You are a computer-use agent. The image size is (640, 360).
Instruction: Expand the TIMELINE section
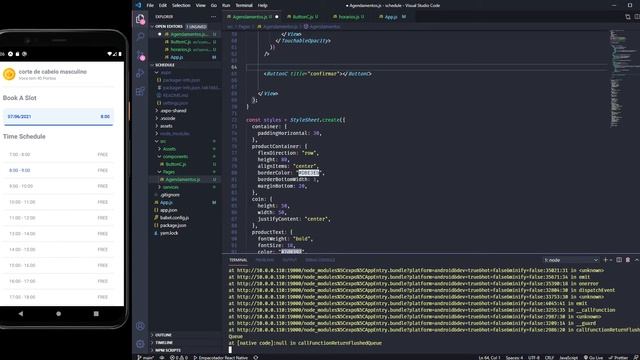164,342
